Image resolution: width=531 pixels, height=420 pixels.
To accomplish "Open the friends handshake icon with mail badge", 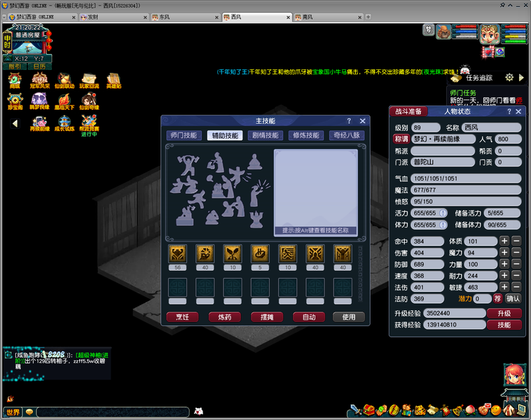I will point(484,409).
